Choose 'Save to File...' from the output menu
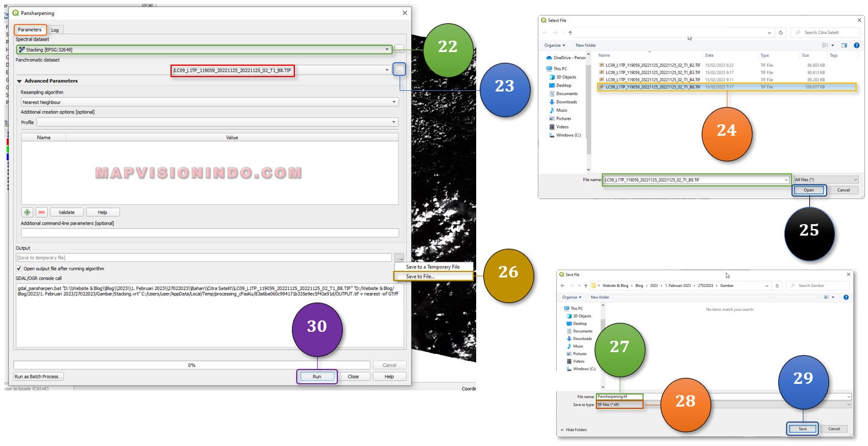The image size is (868, 446). click(x=421, y=276)
